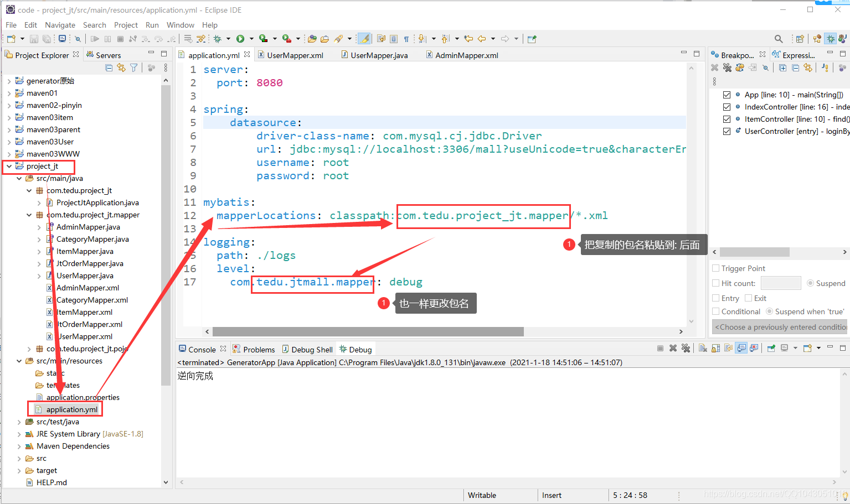Click Collapse All icon in Project Explorer
Image resolution: width=850 pixels, height=504 pixels.
click(x=109, y=67)
